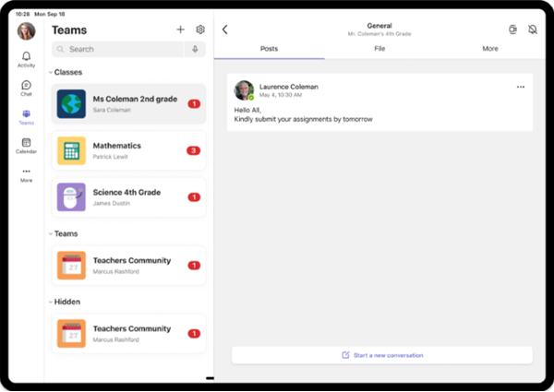Image resolution: width=554 pixels, height=392 pixels.
Task: Tap the Science 4th Grade robot icon
Action: (x=71, y=196)
